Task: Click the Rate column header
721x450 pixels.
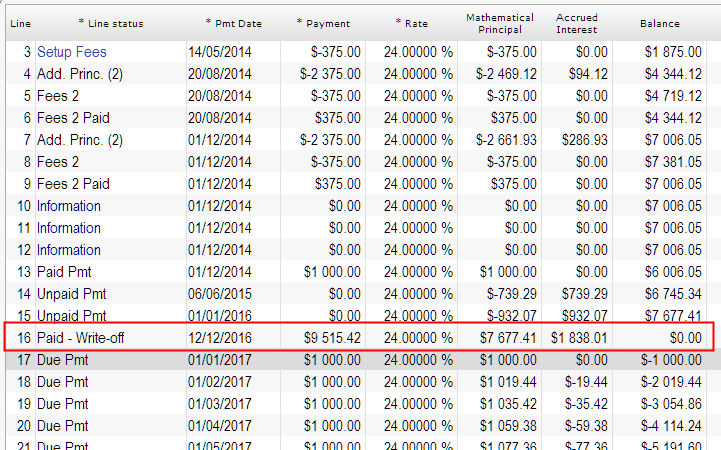Action: 411,23
